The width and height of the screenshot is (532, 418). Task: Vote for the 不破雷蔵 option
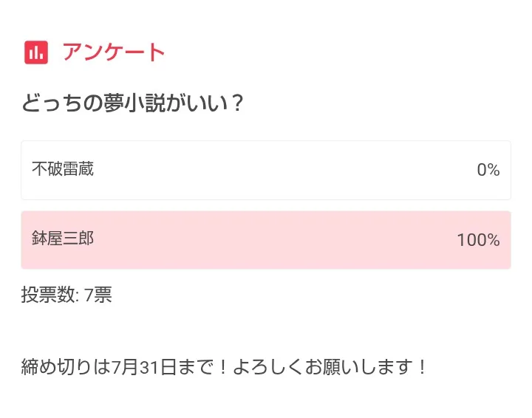click(266, 170)
